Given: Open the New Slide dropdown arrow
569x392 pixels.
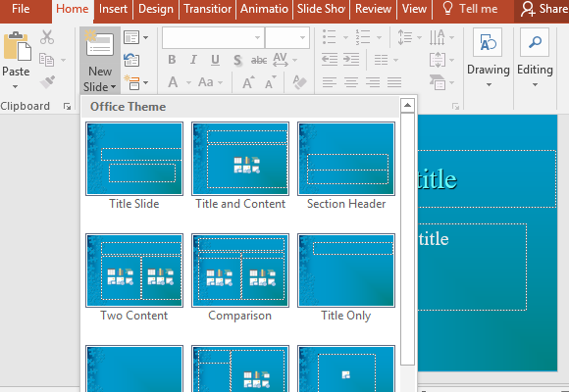Looking at the screenshot, I should (x=113, y=87).
